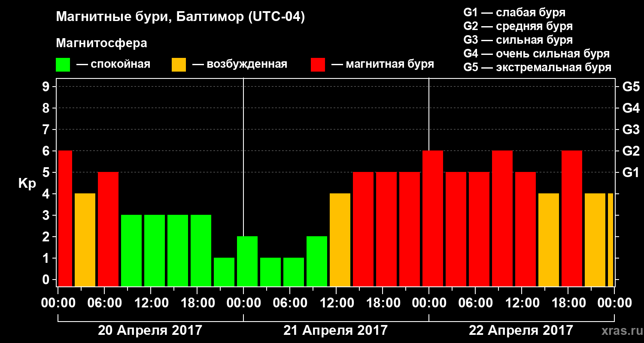Click the green 'спокойная' legend swatch
Viewport: 644px width, 343px height.
click(x=63, y=65)
